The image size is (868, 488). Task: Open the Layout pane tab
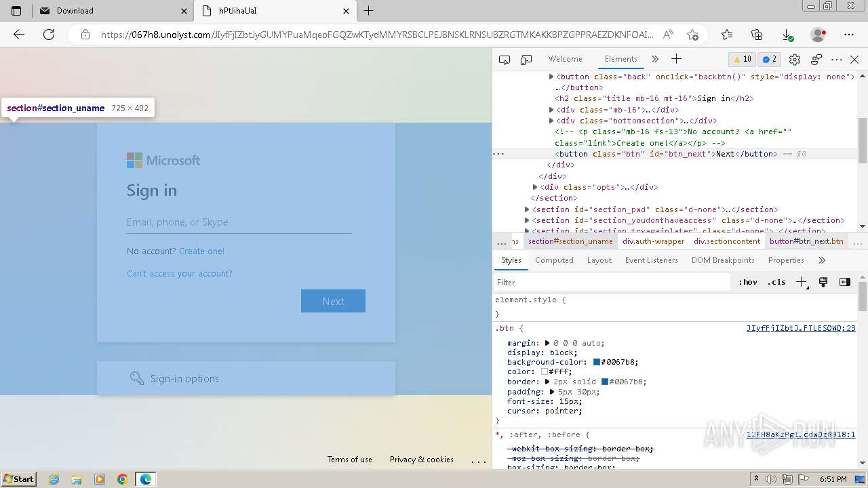[x=599, y=260]
